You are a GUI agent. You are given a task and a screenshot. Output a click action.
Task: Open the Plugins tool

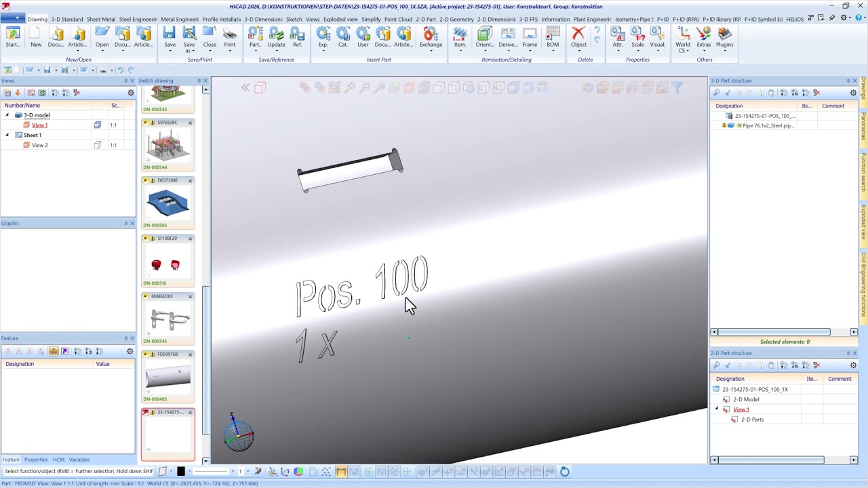[x=725, y=37]
